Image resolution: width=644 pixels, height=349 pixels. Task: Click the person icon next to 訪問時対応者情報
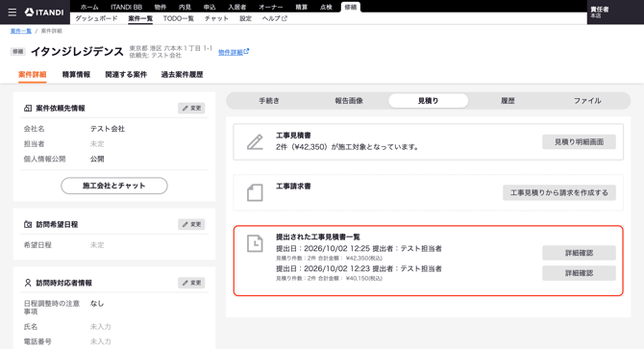pyautogui.click(x=28, y=283)
